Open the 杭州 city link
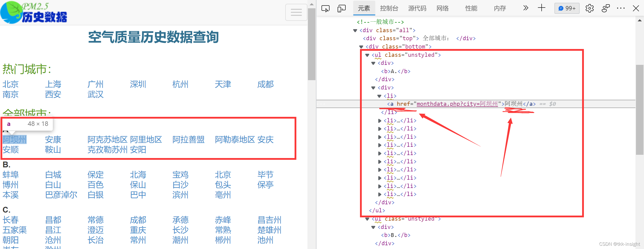Screen dimensions: 644x249 coord(180,84)
